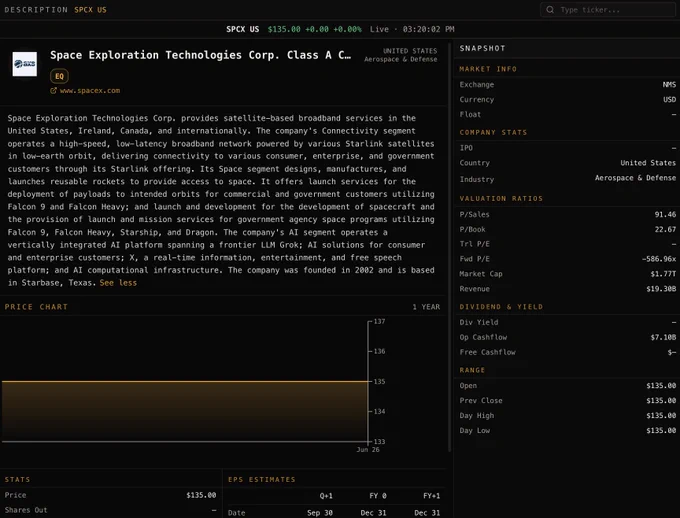Click the FY+1 column header
This screenshot has width=680, height=518.
[x=432, y=496]
